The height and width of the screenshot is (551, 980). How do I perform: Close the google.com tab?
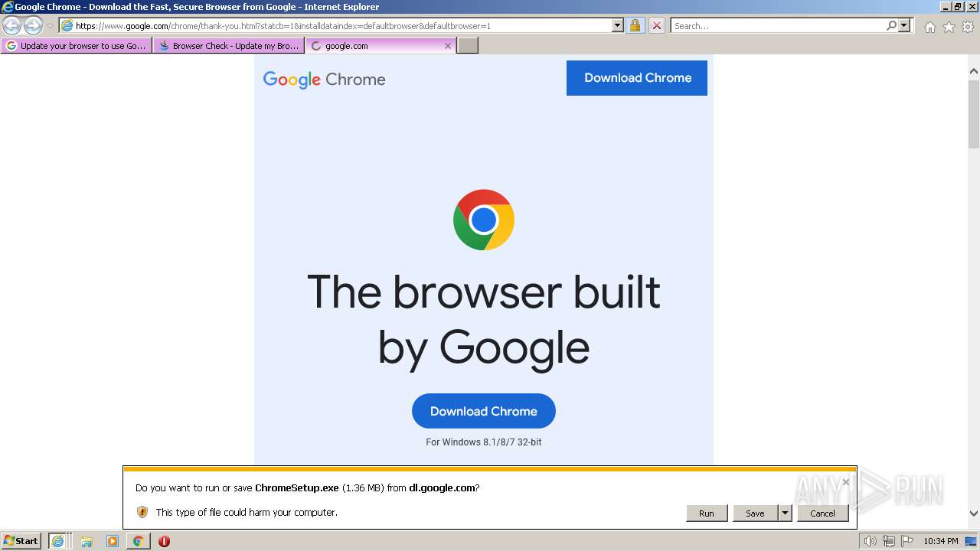coord(448,46)
